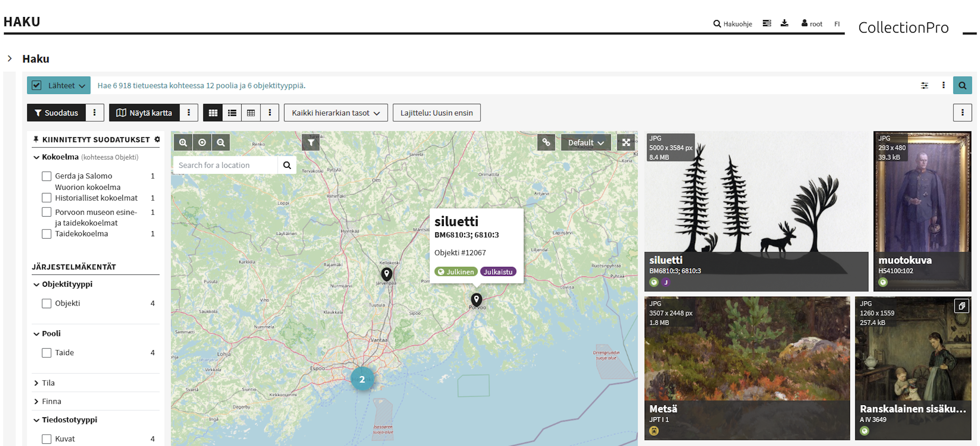Click the pin icon of Kiinnitetyt suodatukset
This screenshot has height=446, width=980.
click(x=36, y=140)
